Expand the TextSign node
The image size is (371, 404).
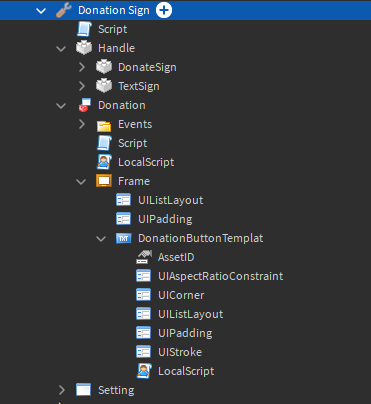click(x=82, y=86)
